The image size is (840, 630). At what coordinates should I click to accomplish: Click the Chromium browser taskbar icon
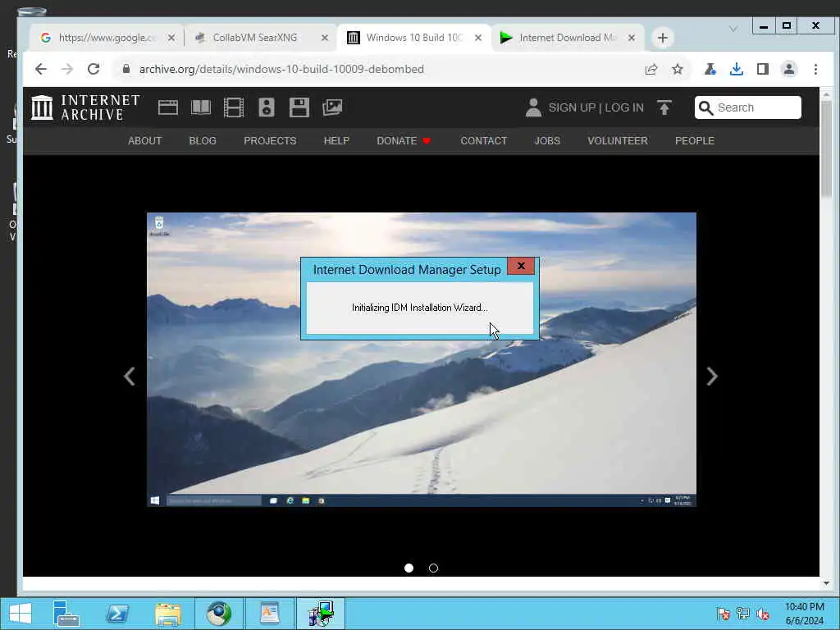[x=218, y=614]
